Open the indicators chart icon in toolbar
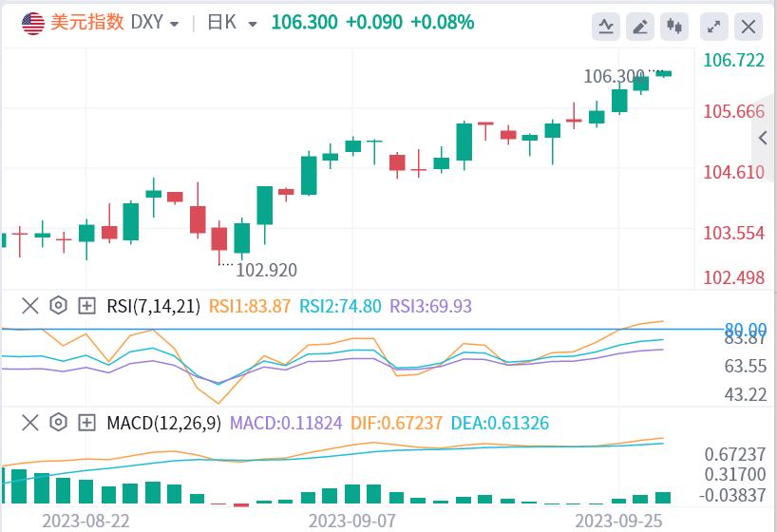This screenshot has width=777, height=532. (606, 27)
